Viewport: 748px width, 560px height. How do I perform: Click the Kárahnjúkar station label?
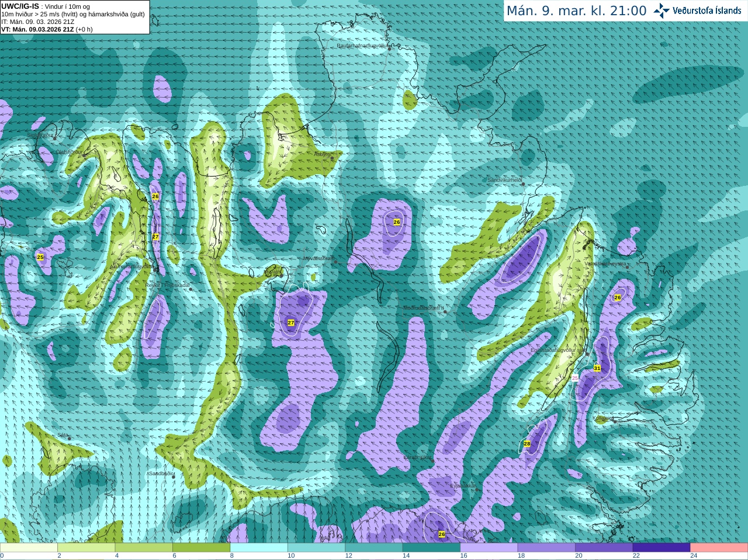click(418, 457)
